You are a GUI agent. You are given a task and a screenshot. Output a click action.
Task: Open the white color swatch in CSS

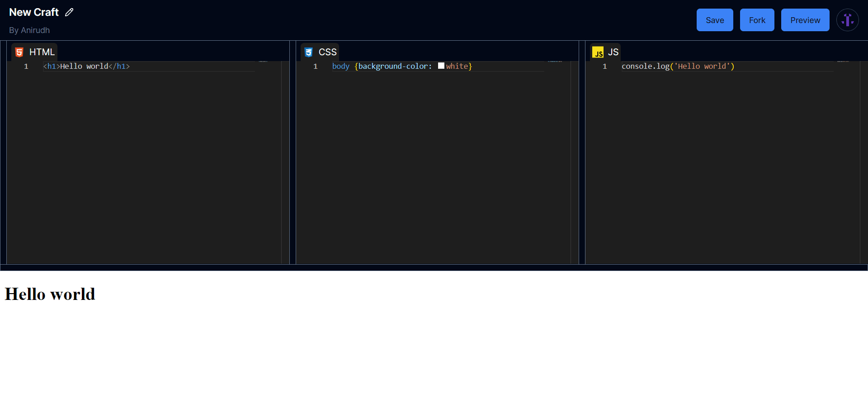(x=441, y=66)
